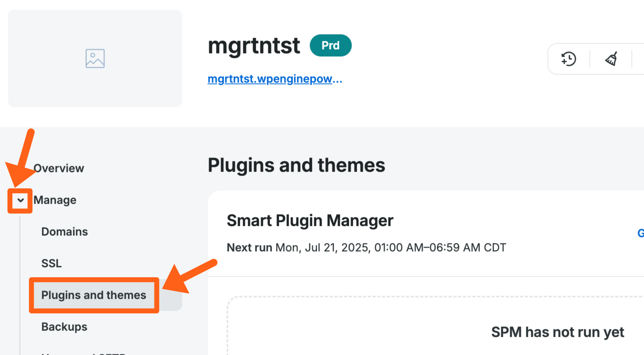This screenshot has width=644, height=355.
Task: Click the blue link beside Smart Plugin Manager
Action: point(640,233)
